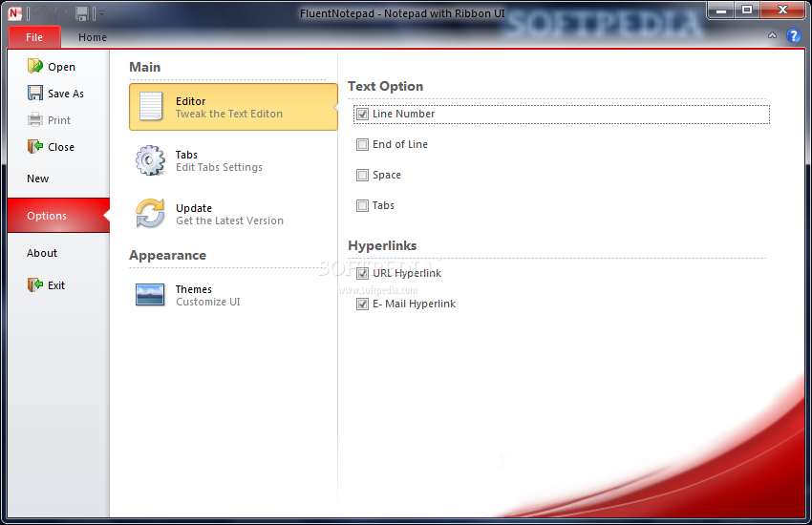Click the Editor notepad page icon
Viewport: 812px width, 525px height.
coord(151,106)
